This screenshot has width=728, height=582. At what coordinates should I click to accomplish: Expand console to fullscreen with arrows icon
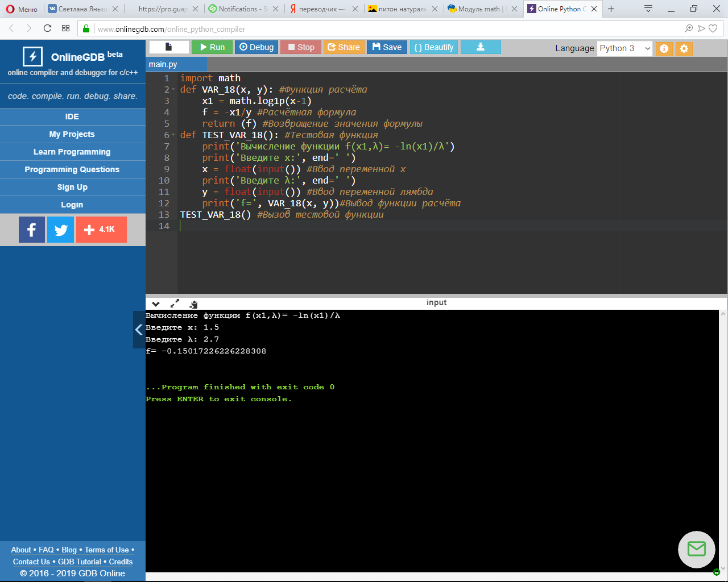pos(175,304)
